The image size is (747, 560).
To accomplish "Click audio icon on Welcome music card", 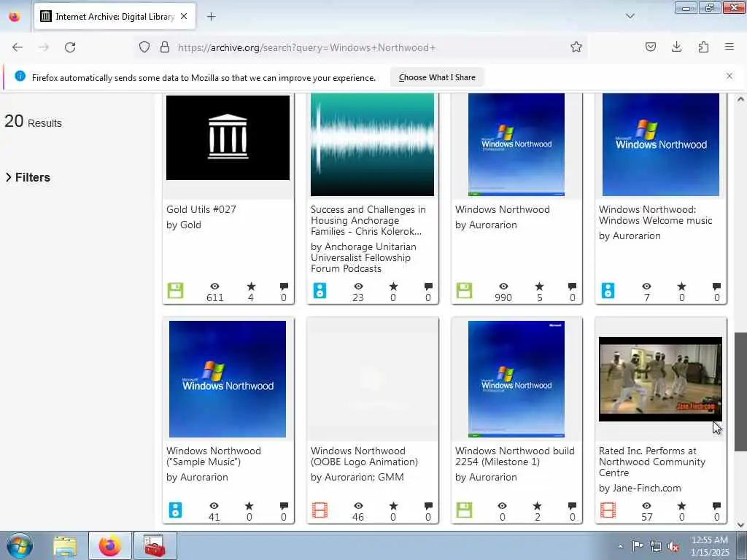I will (x=608, y=290).
